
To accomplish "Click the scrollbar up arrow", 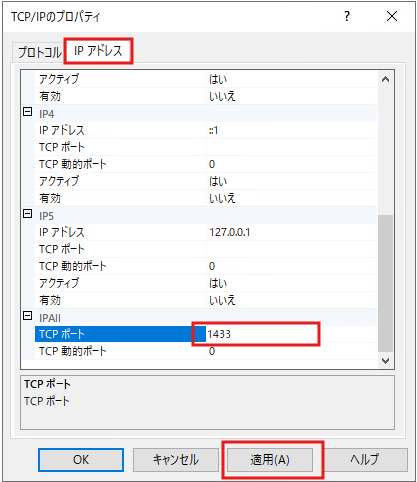I will (386, 79).
